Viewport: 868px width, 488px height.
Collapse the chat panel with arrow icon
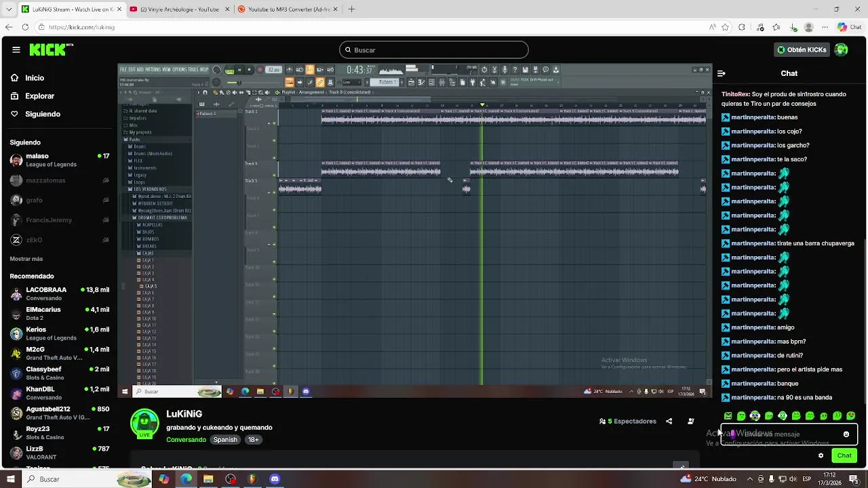[x=722, y=73]
